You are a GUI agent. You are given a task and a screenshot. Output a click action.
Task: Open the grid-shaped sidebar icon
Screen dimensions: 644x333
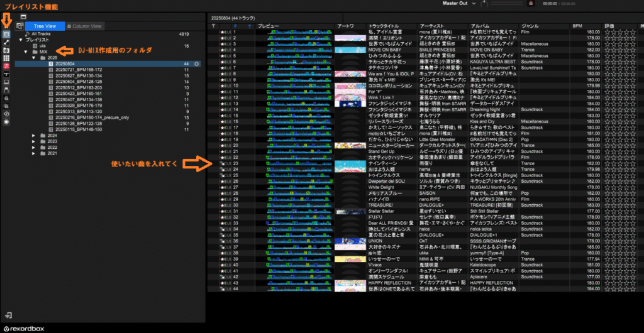pos(6,58)
